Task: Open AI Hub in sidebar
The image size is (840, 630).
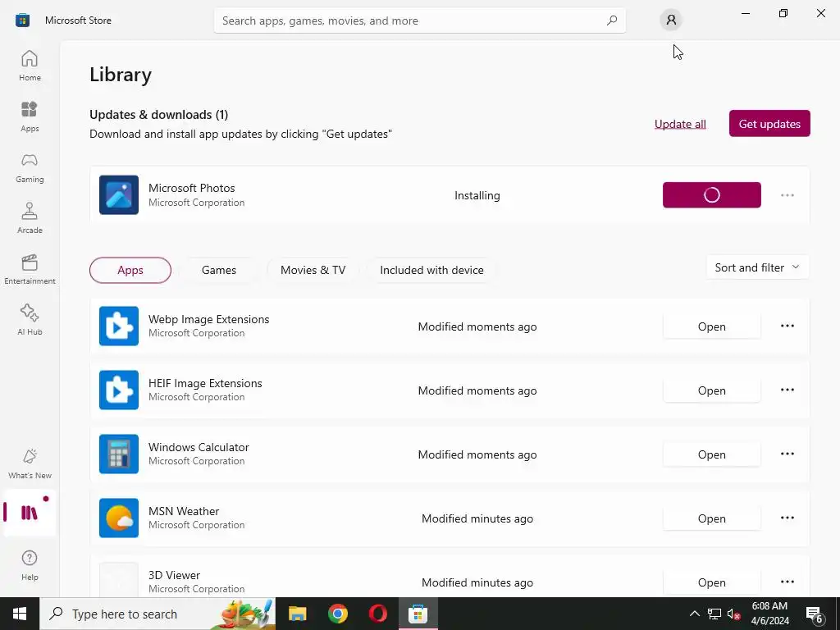Action: (30, 320)
